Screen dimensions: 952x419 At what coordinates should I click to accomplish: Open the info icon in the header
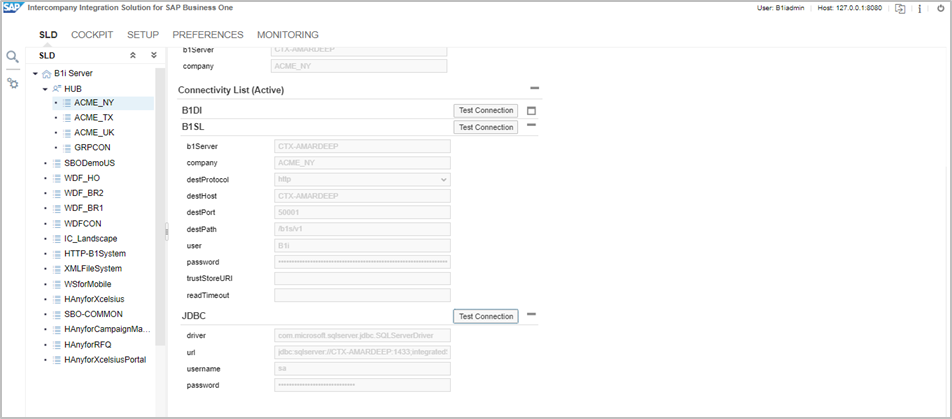919,9
